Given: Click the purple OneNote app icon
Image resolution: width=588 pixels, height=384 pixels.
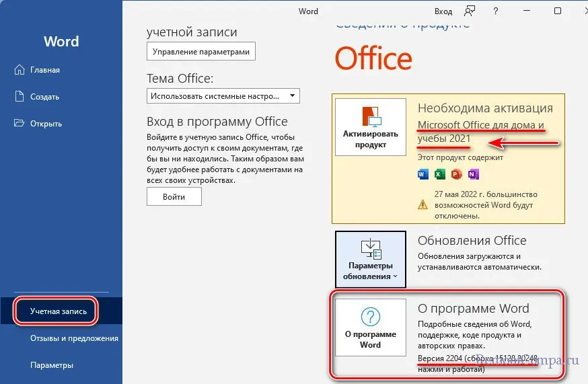Looking at the screenshot, I should point(474,174).
